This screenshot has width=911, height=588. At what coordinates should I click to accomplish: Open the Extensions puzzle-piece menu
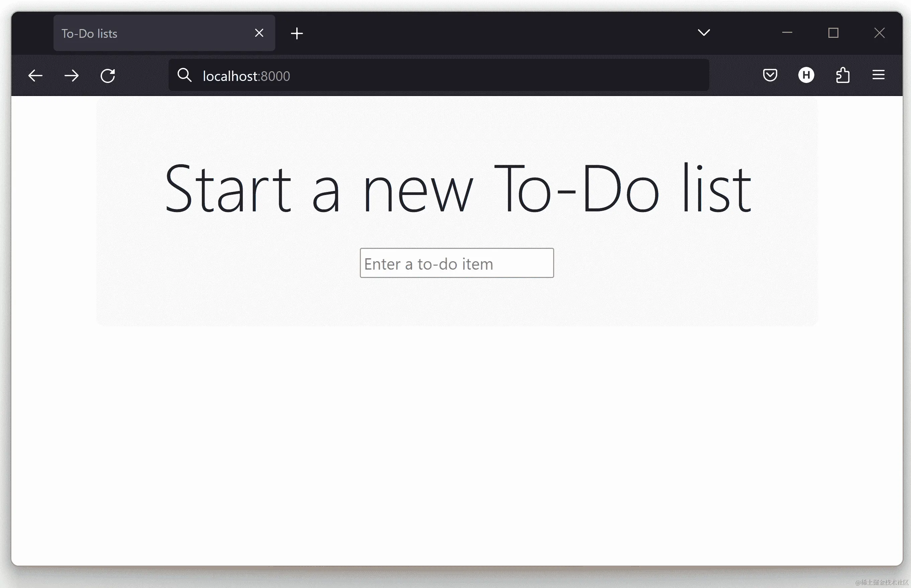pyautogui.click(x=842, y=75)
